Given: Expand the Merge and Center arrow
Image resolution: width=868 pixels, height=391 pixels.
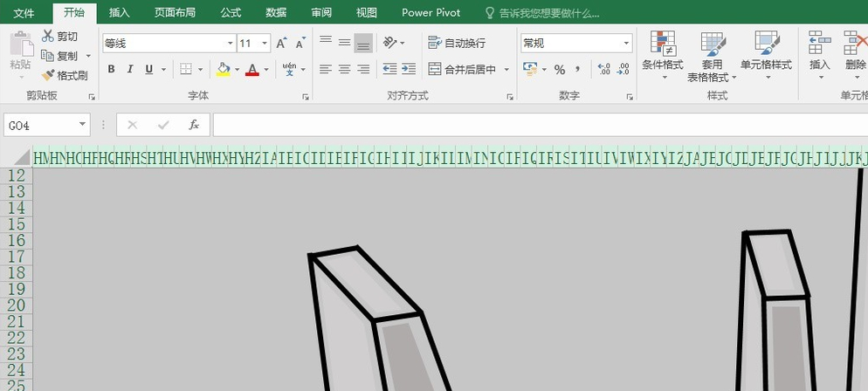Looking at the screenshot, I should (x=506, y=70).
